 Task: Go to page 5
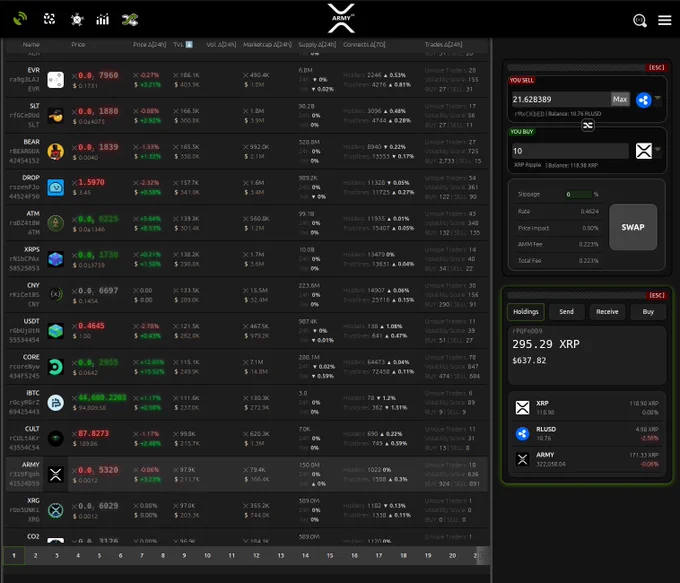point(99,556)
